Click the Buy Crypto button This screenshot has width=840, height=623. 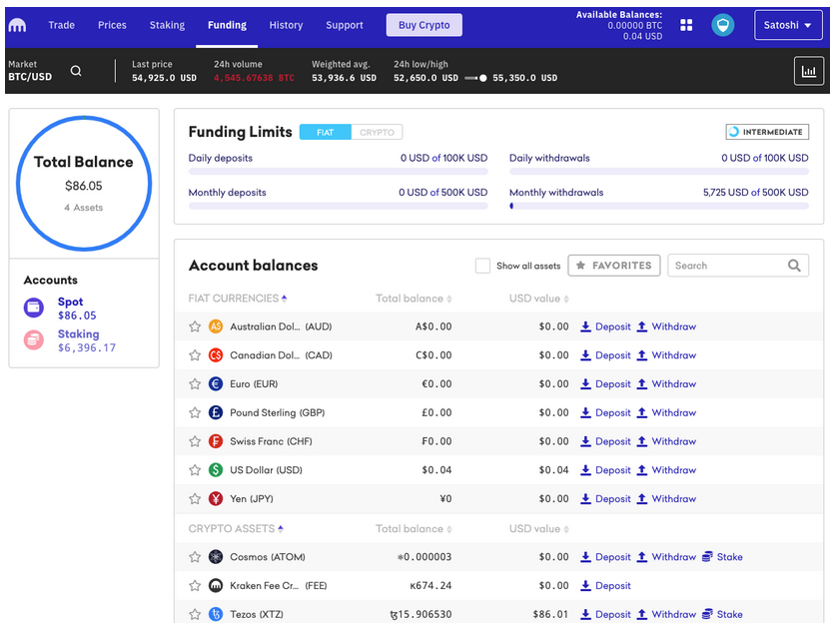click(423, 25)
